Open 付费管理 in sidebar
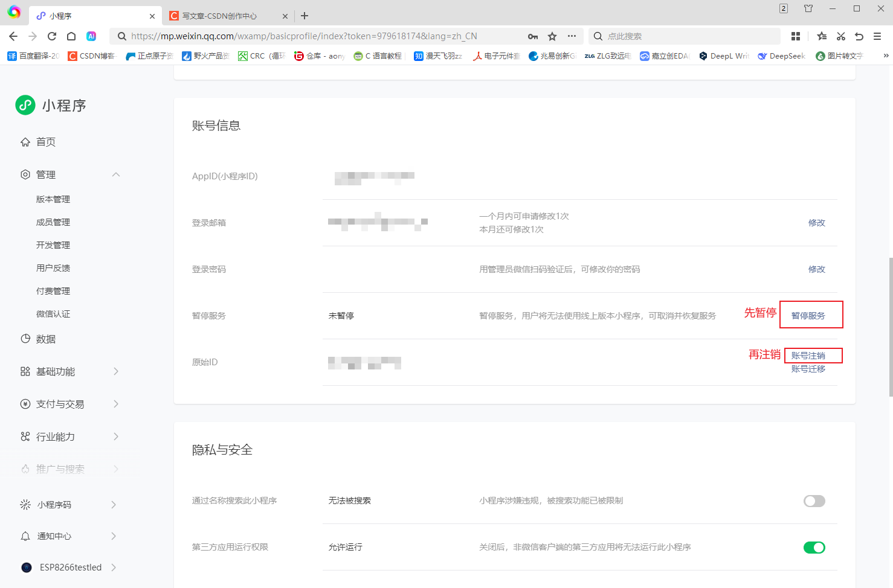 (x=53, y=291)
